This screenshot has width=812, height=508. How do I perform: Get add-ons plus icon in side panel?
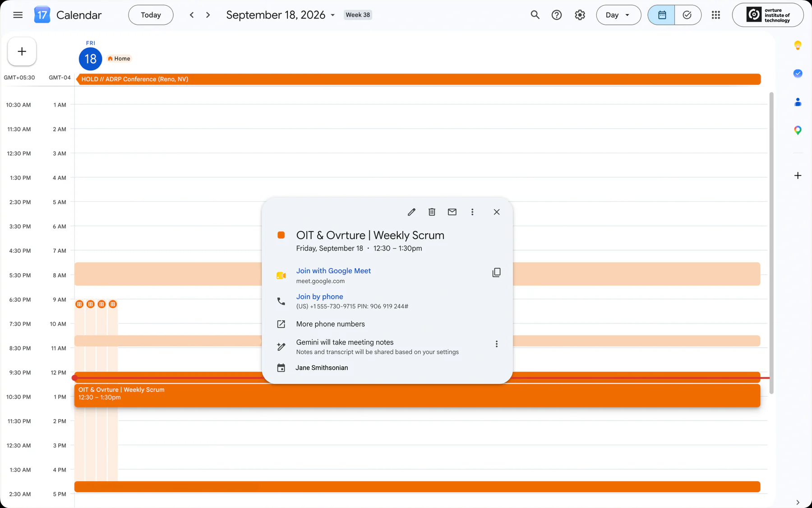(798, 176)
